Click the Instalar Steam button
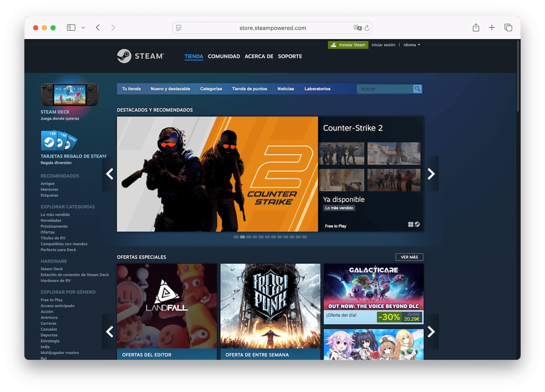The width and height of the screenshot is (545, 392). pos(348,45)
